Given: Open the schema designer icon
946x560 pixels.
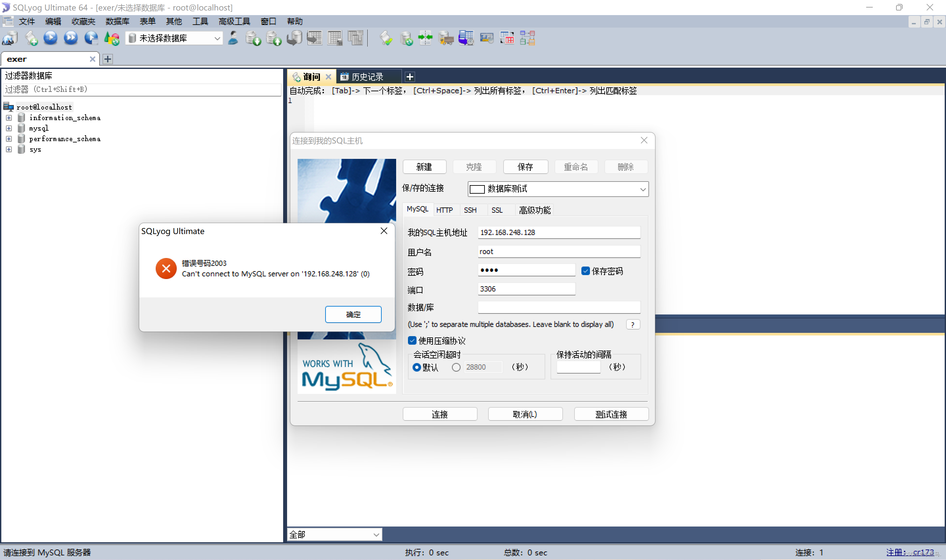Looking at the screenshot, I should [x=527, y=38].
